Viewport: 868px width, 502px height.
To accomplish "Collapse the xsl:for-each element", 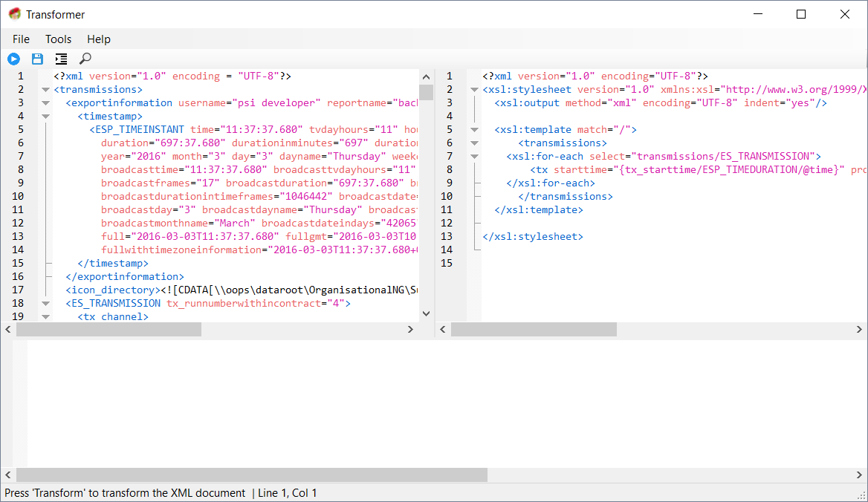I will pos(474,156).
